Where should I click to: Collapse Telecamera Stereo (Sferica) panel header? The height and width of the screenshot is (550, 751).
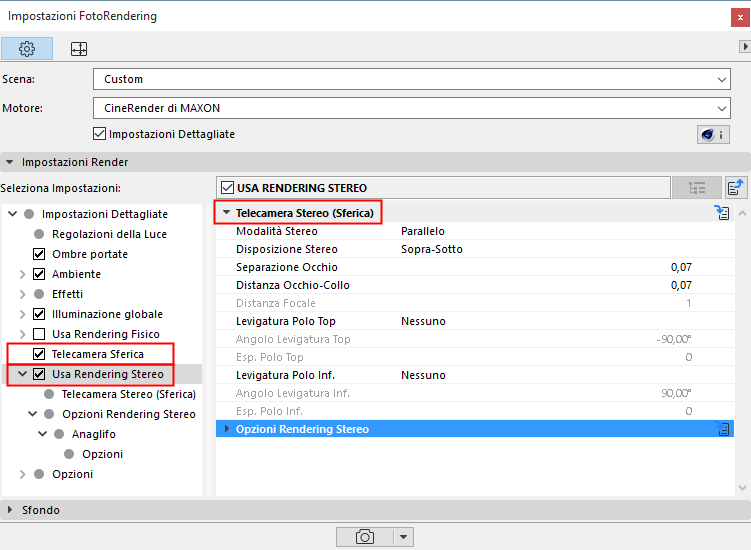pos(227,212)
